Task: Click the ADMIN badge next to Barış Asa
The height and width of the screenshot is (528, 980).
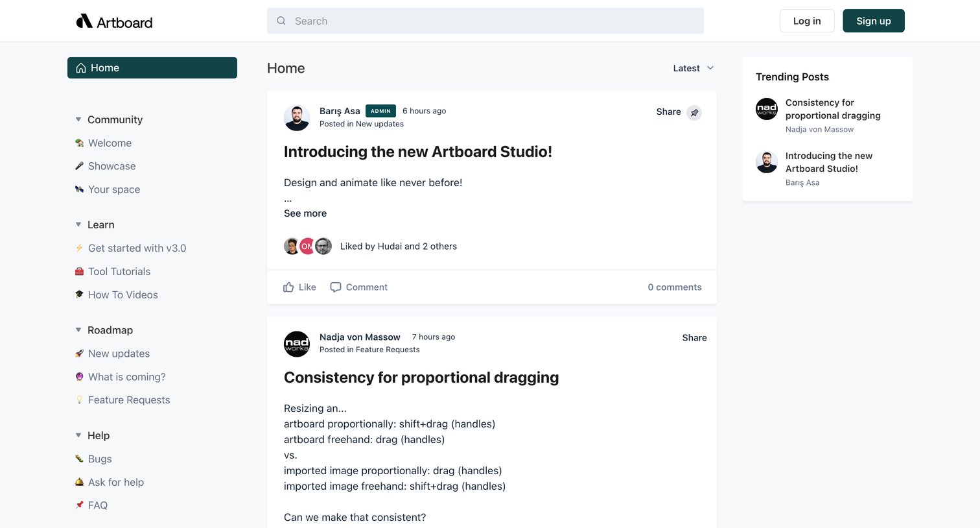Action: (x=380, y=111)
